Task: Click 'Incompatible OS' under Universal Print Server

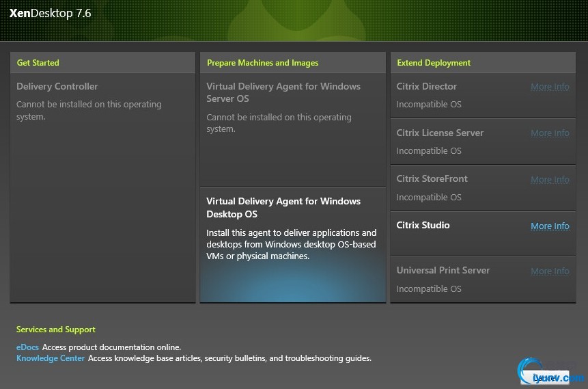Action: click(x=429, y=289)
